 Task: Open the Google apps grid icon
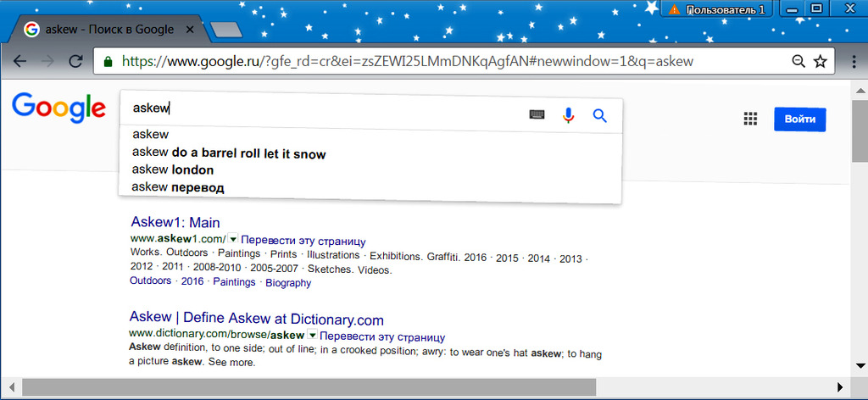(750, 119)
